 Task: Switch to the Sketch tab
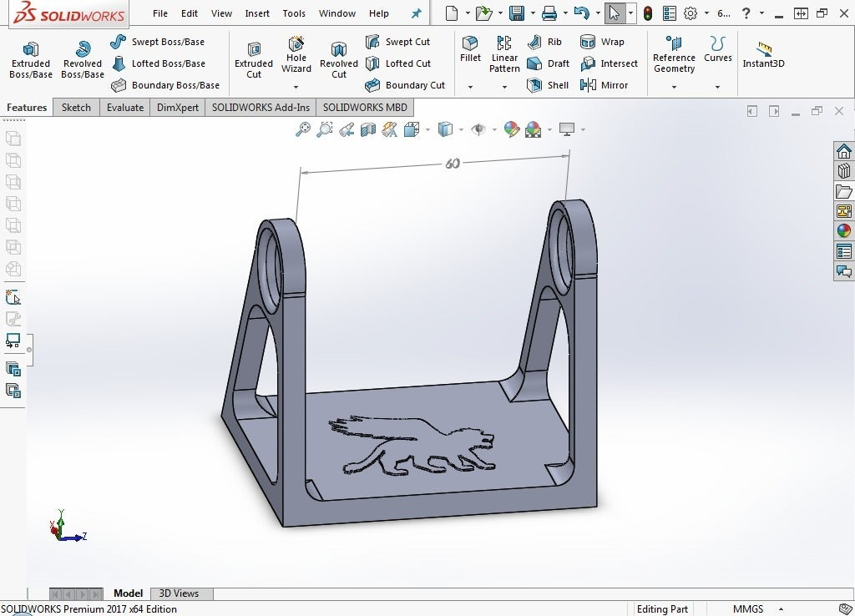(x=76, y=107)
